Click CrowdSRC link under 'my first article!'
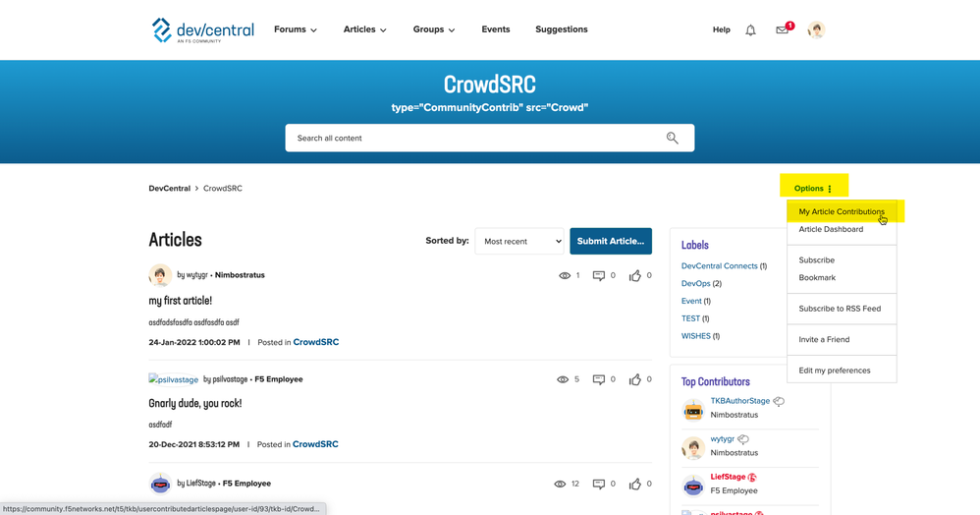Viewport: 980px width, 515px height. (x=316, y=342)
